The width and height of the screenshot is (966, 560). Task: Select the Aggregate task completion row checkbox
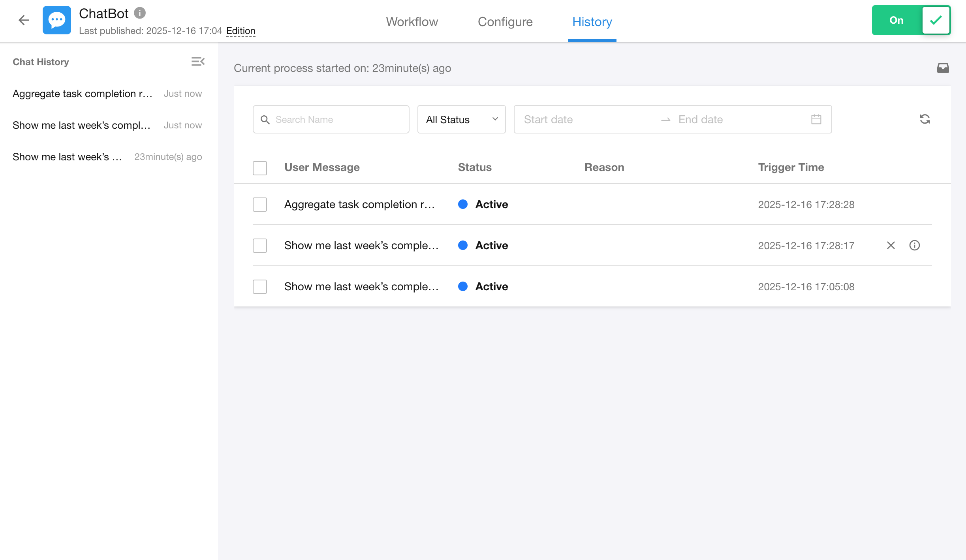260,205
